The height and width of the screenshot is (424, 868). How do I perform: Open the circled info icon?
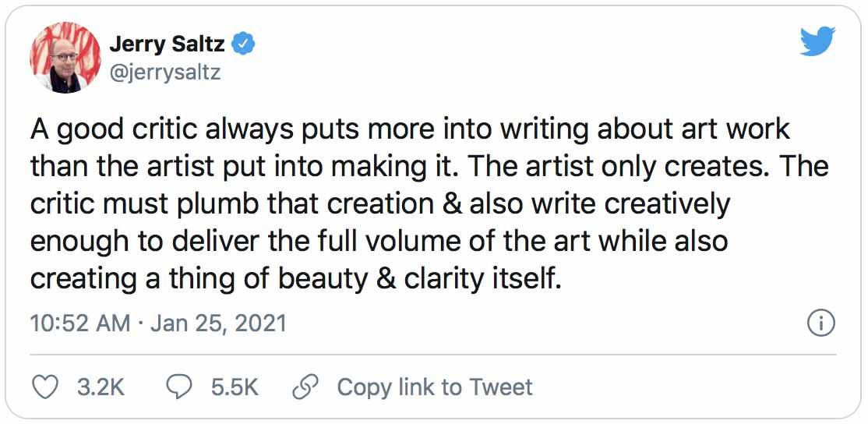tap(821, 323)
